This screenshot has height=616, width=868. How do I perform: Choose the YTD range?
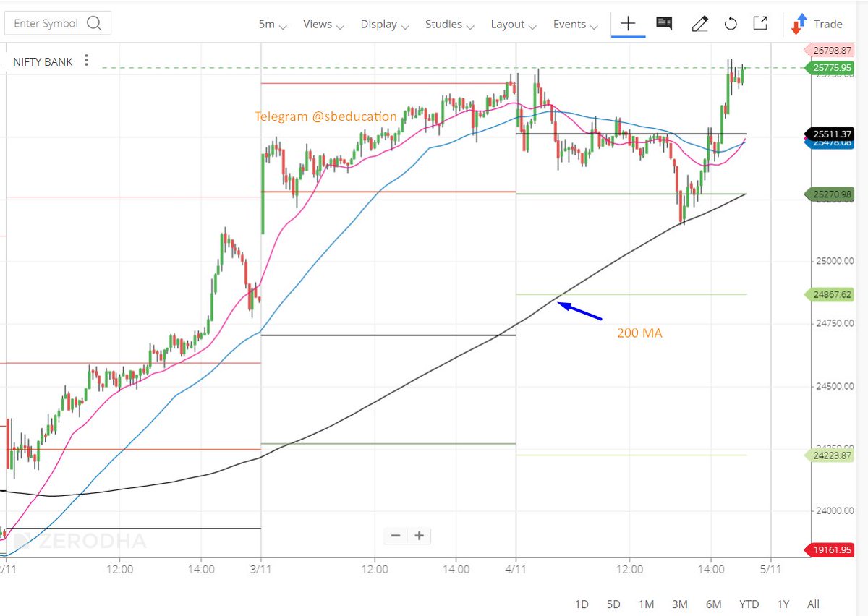(749, 604)
